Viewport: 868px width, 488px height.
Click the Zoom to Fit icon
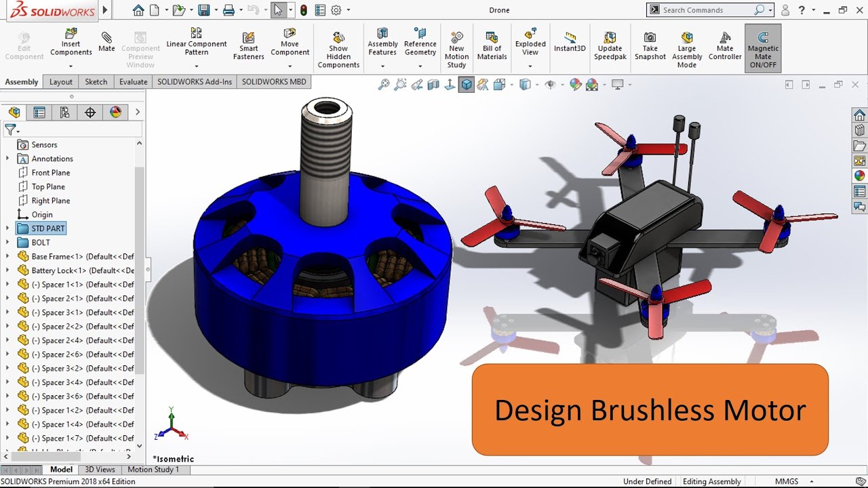coord(384,85)
